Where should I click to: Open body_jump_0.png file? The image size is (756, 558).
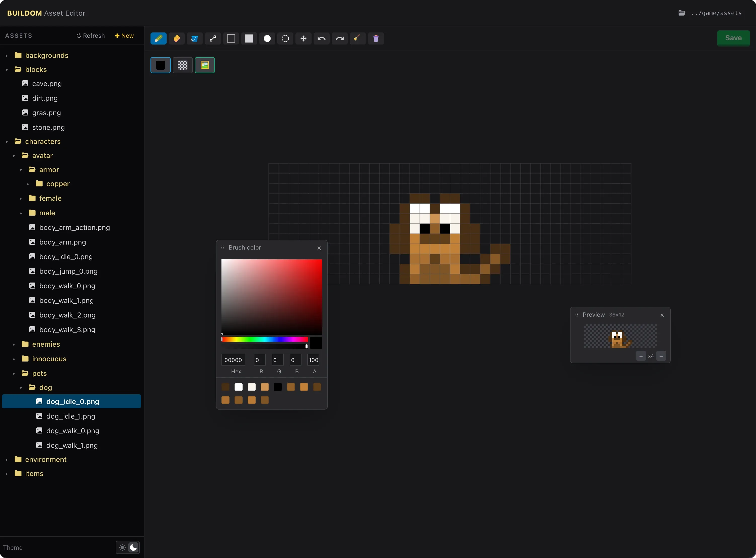[68, 271]
